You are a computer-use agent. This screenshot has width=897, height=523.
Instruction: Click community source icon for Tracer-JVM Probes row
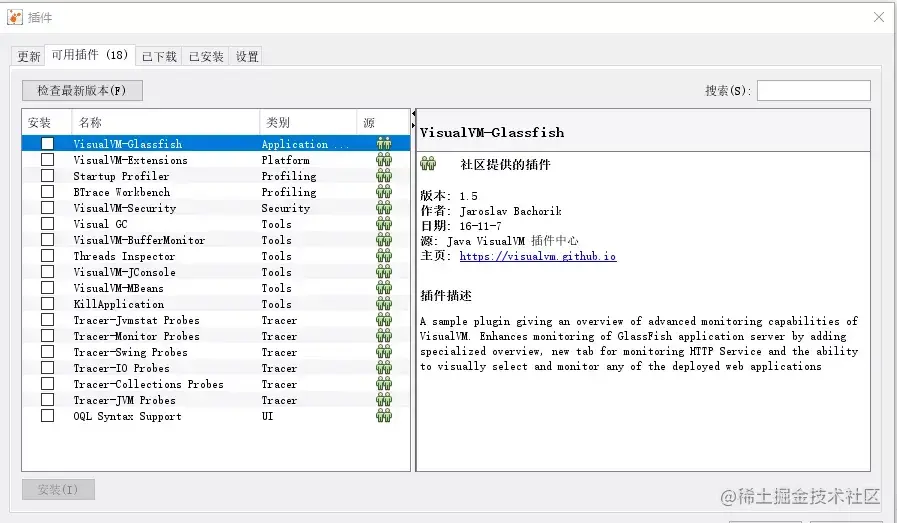coord(384,400)
